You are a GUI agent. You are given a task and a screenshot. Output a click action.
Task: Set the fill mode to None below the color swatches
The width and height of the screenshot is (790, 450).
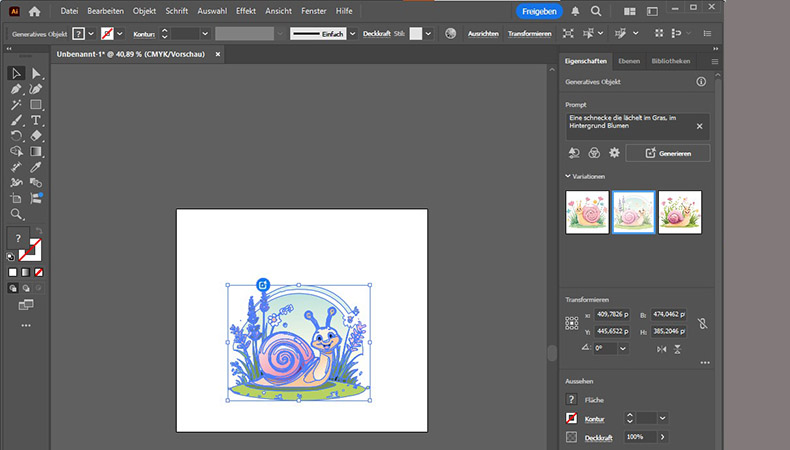(39, 272)
